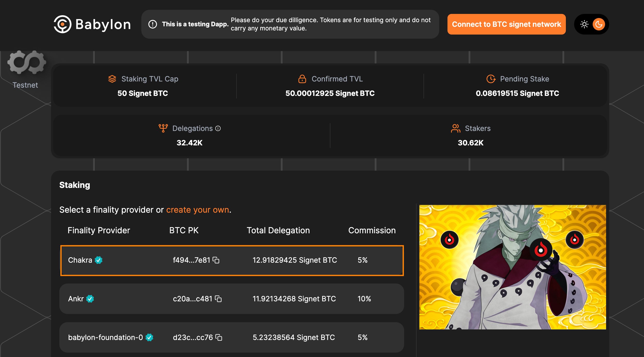This screenshot has height=357, width=644.
Task: Click the 50 Signet BTC cap value
Action: tap(143, 93)
